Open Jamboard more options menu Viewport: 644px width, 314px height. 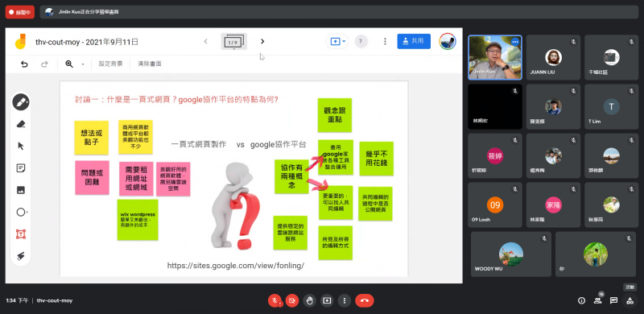(x=385, y=41)
